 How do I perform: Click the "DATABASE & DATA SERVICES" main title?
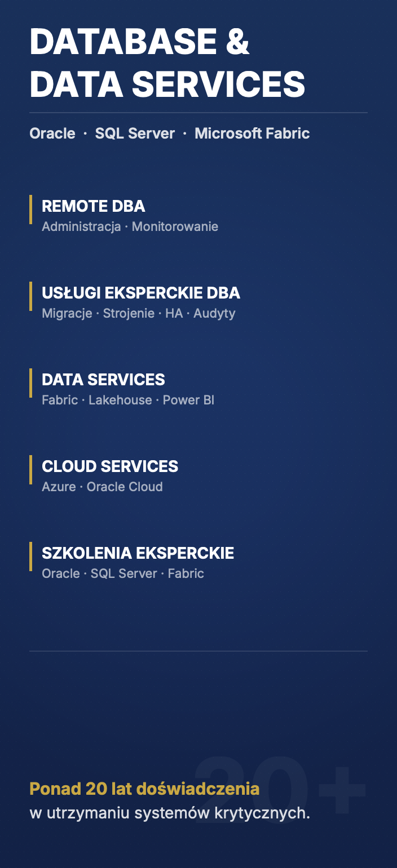[x=167, y=63]
